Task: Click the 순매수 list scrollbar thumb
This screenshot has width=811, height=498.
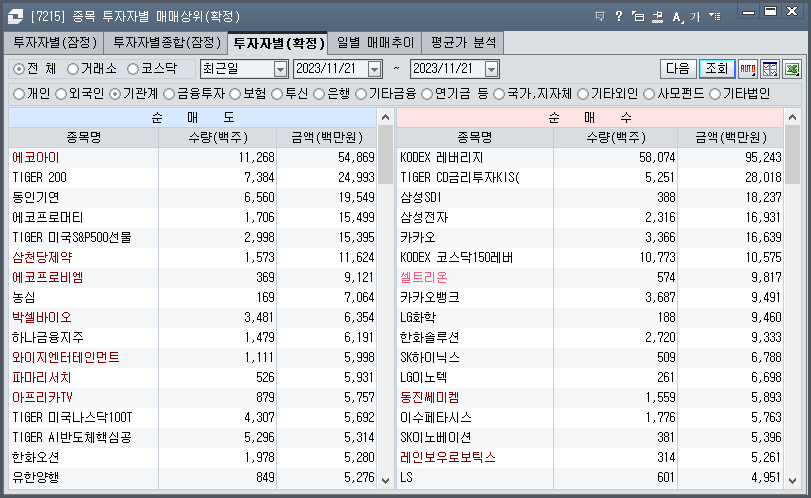Action: (792, 155)
